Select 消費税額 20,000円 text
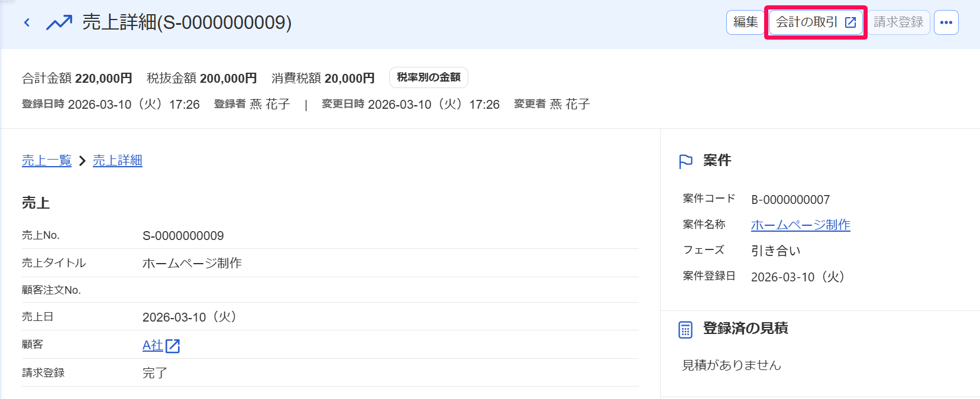Viewport: 980px width, 399px height. 323,78
